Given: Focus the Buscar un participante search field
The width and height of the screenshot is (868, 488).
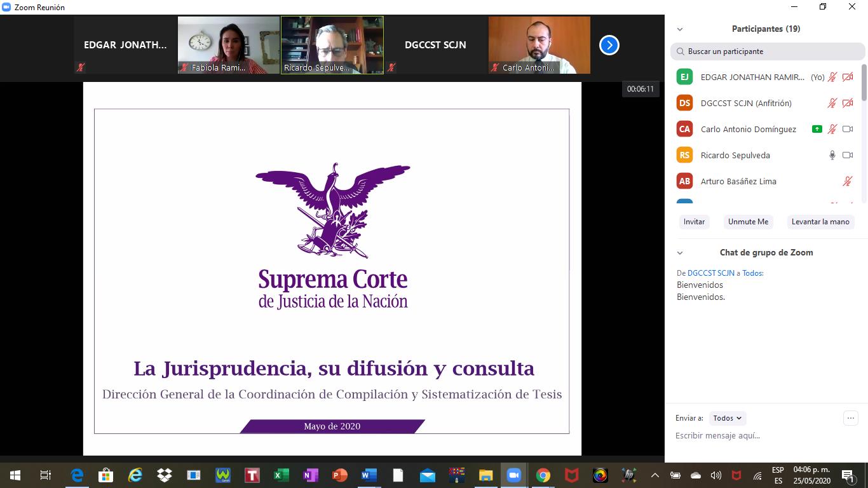Looking at the screenshot, I should (x=768, y=51).
